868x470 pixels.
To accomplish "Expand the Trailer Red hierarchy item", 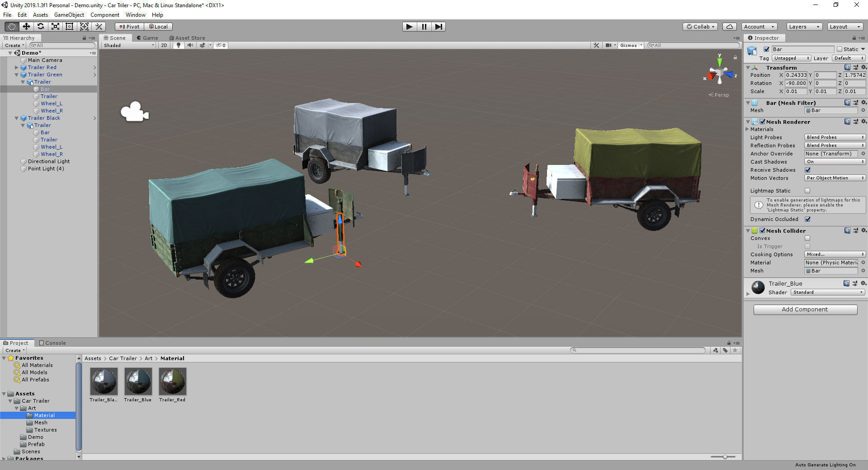I will (x=17, y=67).
